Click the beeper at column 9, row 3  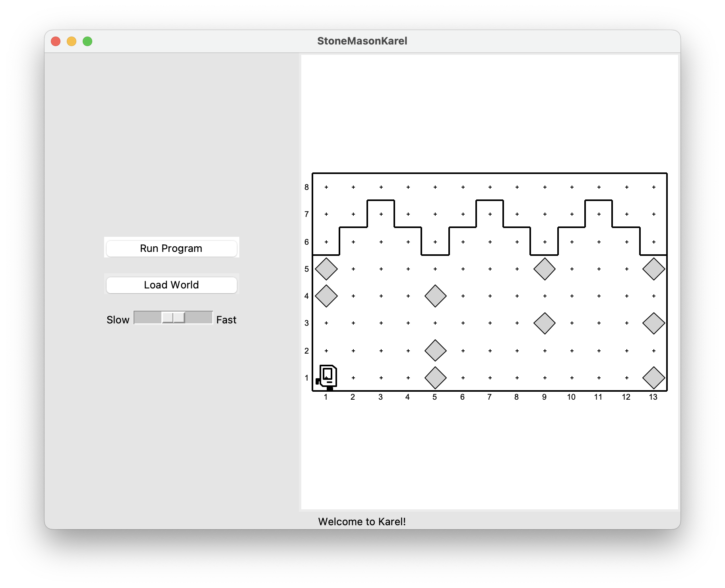pyautogui.click(x=545, y=323)
